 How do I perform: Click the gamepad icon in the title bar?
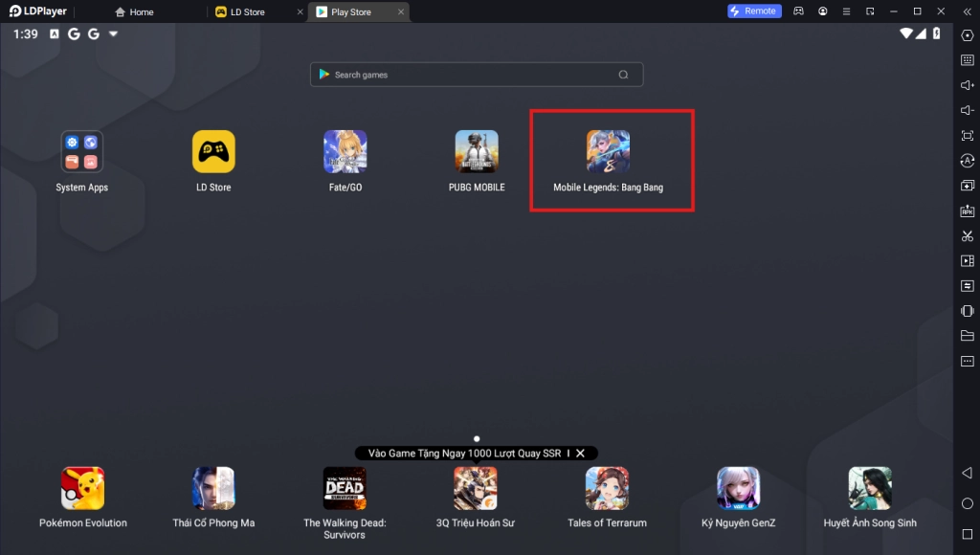point(799,11)
